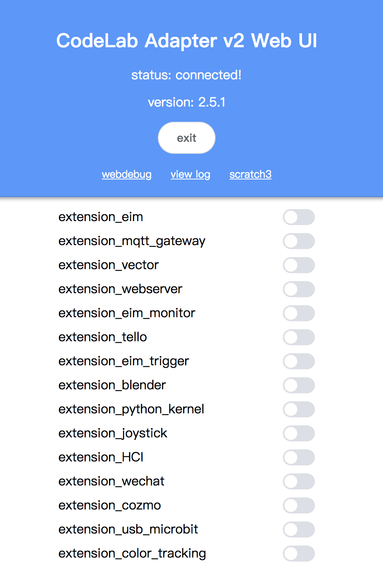Open the scratch3 link

pyautogui.click(x=250, y=174)
